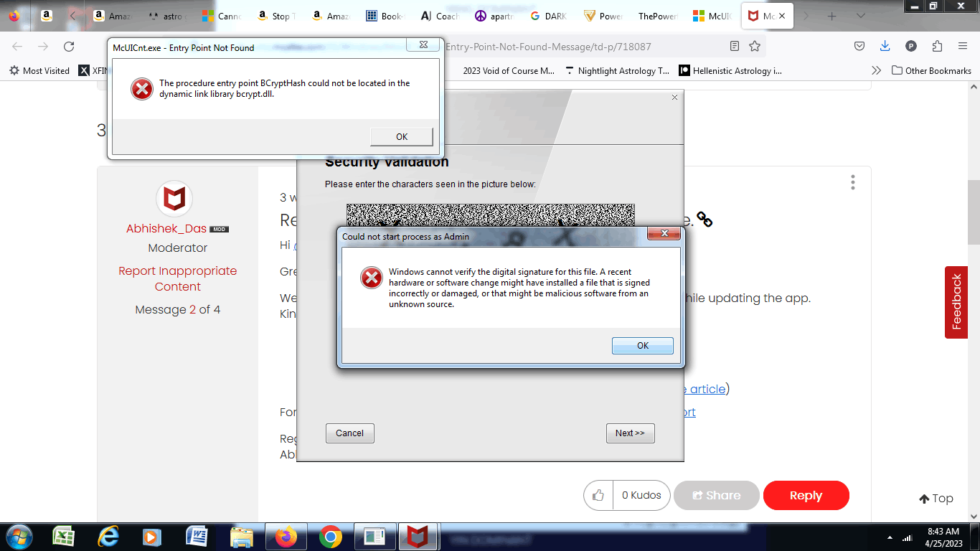Image resolution: width=980 pixels, height=551 pixels.
Task: Open Windows Media Player taskbar icon
Action: pyautogui.click(x=151, y=537)
